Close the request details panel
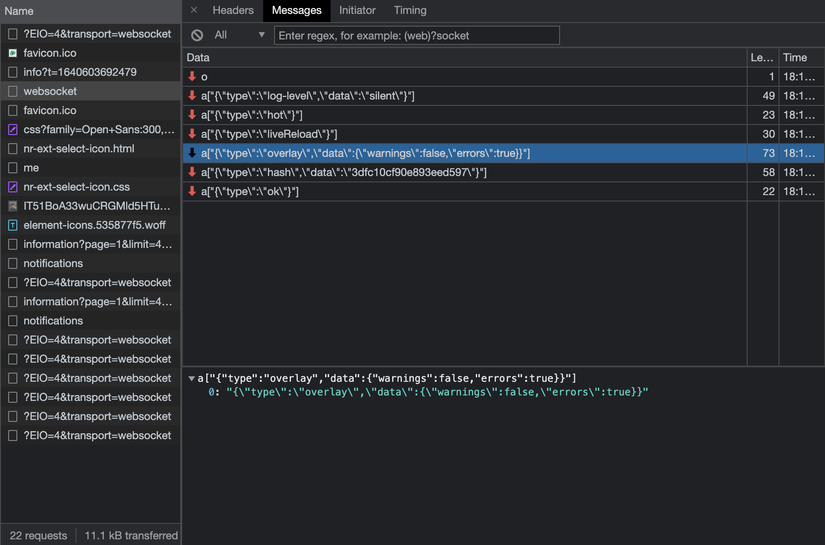This screenshot has width=825, height=545. click(194, 10)
